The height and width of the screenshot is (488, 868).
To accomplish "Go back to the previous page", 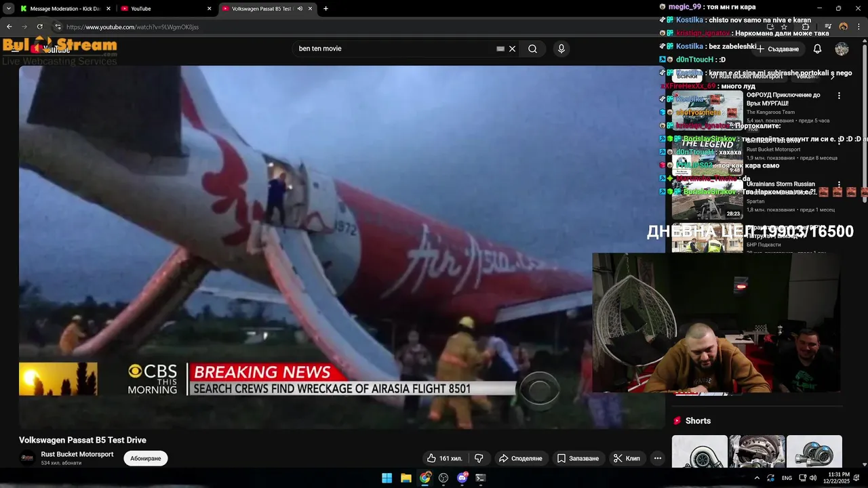I will pyautogui.click(x=9, y=26).
